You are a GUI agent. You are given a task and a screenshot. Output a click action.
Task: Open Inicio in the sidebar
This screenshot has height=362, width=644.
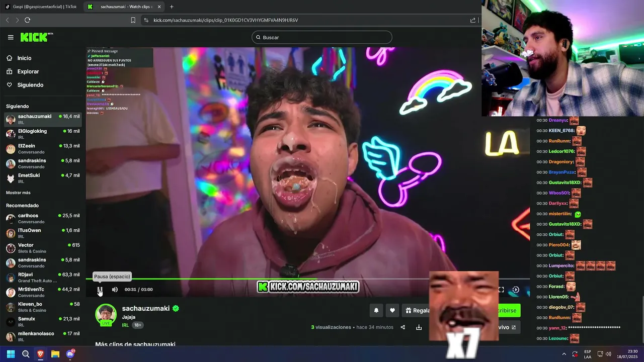click(x=24, y=58)
